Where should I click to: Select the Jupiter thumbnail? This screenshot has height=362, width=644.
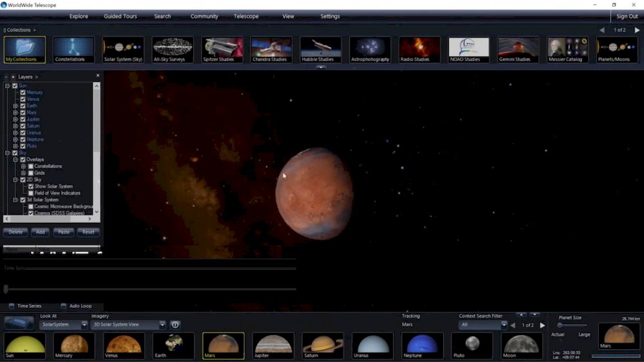point(273,345)
